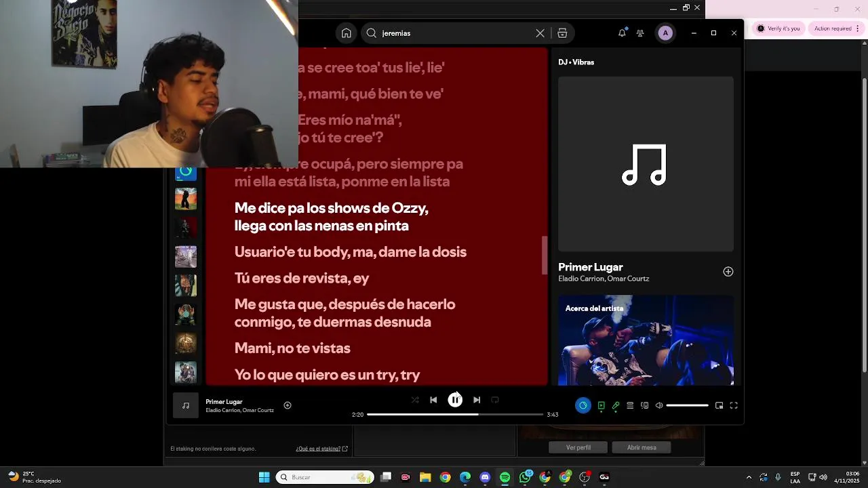Image resolution: width=868 pixels, height=488 pixels.
Task: Toggle the DJ blue circle button
Action: tap(583, 405)
